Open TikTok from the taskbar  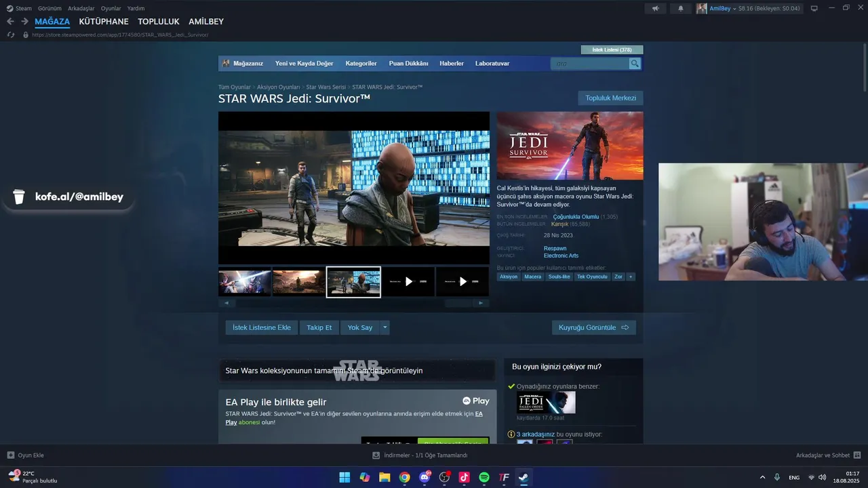[x=465, y=477]
